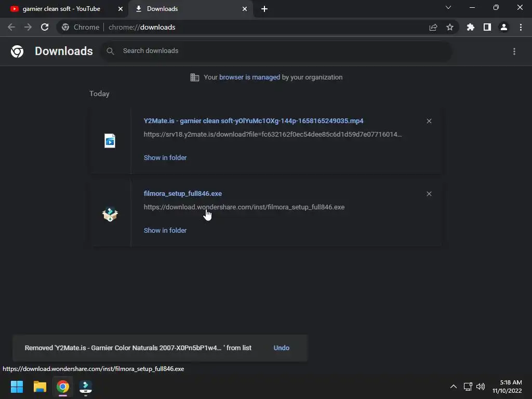Restore down the Chrome window

(x=496, y=7)
